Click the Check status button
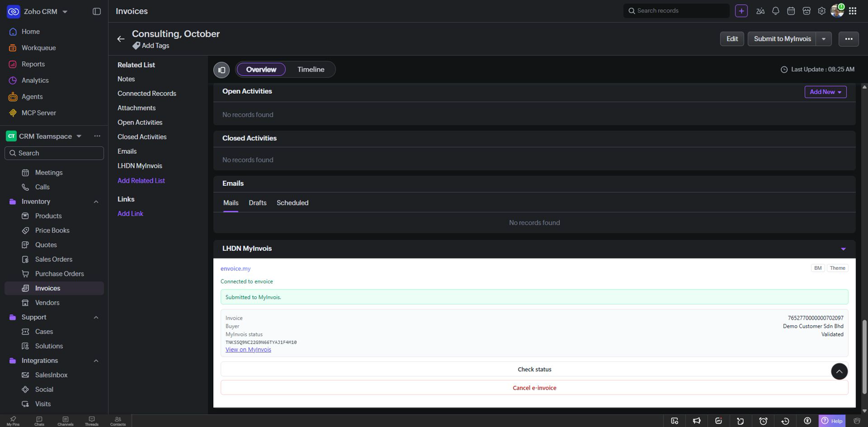 [534, 369]
